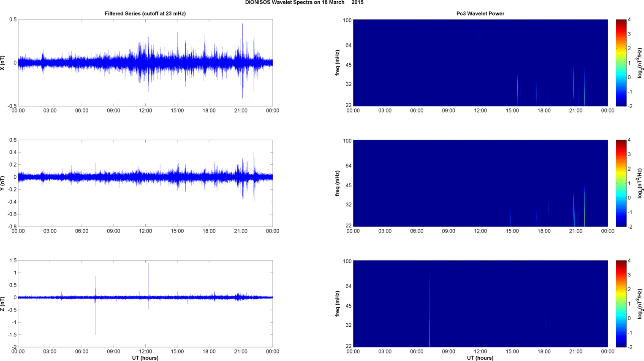Click the colorbar beside the Y spectrogram
644x361 pixels.
tap(621, 183)
